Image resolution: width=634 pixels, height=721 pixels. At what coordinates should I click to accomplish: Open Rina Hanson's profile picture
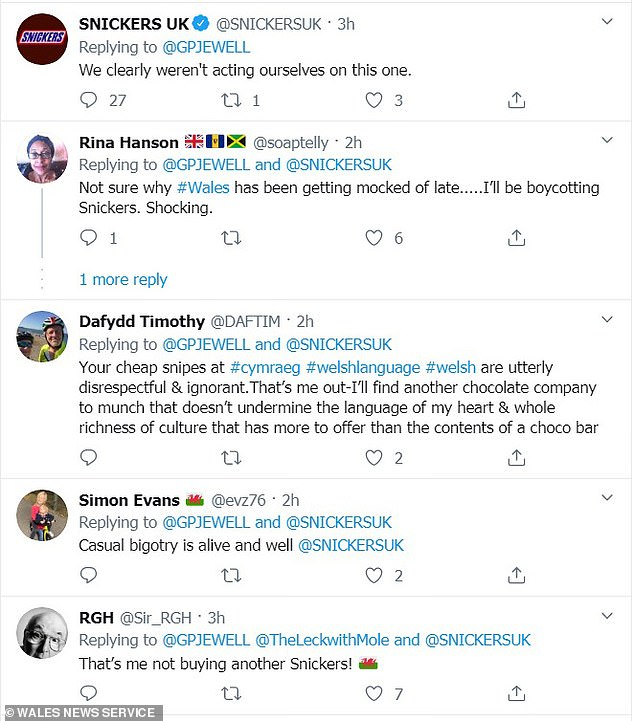tap(42, 158)
